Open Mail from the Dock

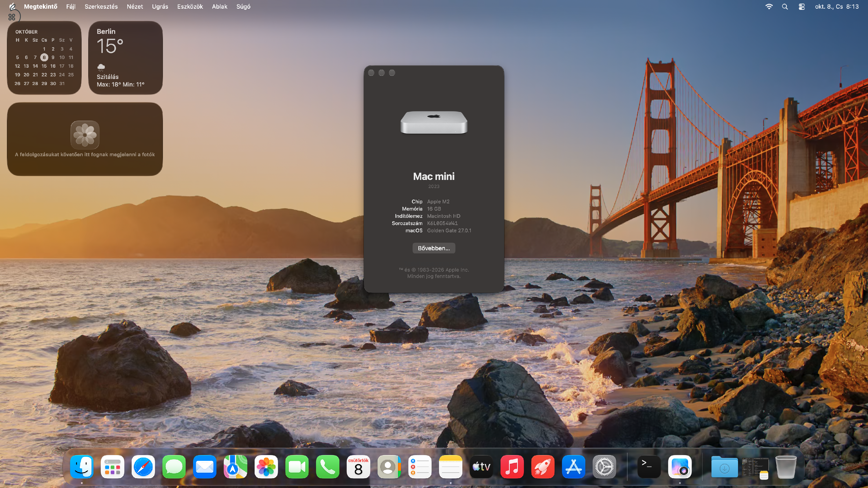coord(205,467)
